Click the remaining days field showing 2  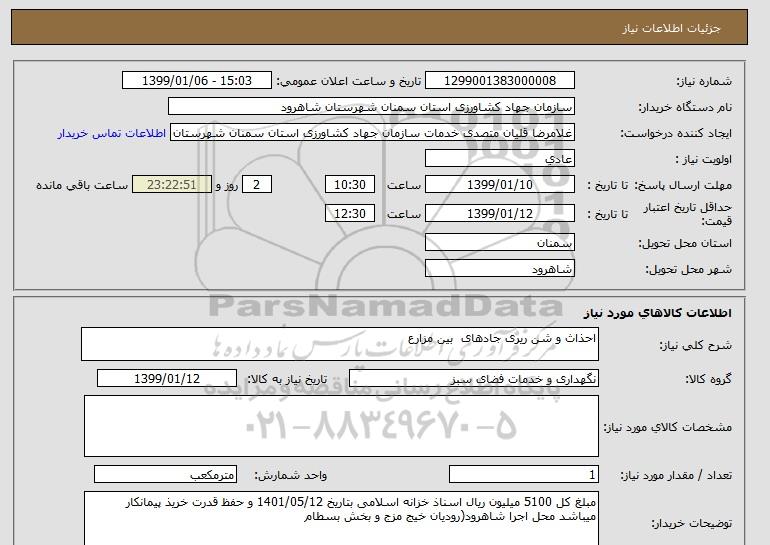[x=256, y=185]
